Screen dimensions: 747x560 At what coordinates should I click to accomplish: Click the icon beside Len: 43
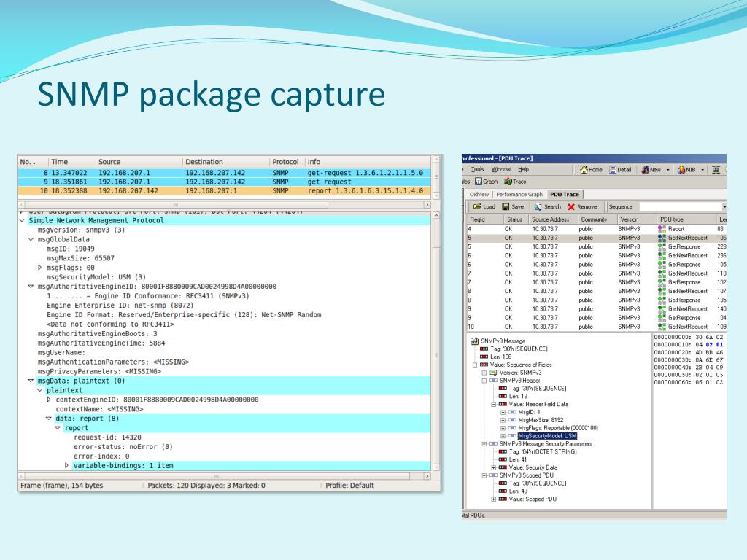(x=503, y=491)
